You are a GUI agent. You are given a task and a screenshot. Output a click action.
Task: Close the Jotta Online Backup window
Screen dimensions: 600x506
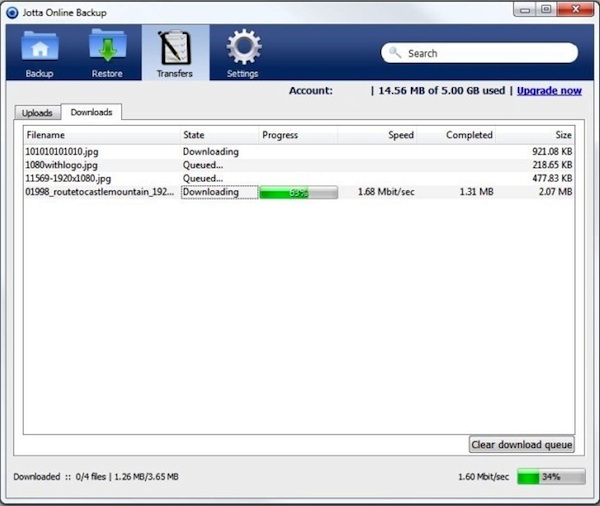(x=575, y=9)
